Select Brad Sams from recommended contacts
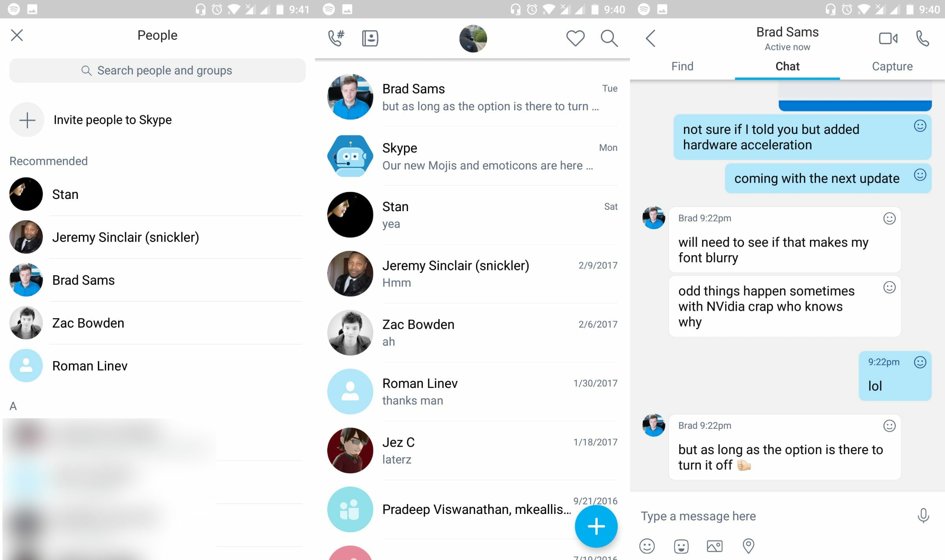Image resolution: width=945 pixels, height=560 pixels. pyautogui.click(x=83, y=280)
